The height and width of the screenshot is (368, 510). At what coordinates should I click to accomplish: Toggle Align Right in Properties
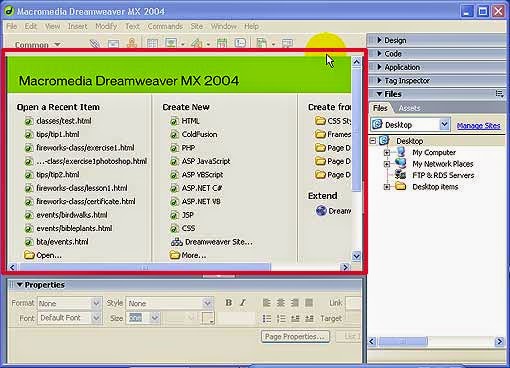click(295, 303)
